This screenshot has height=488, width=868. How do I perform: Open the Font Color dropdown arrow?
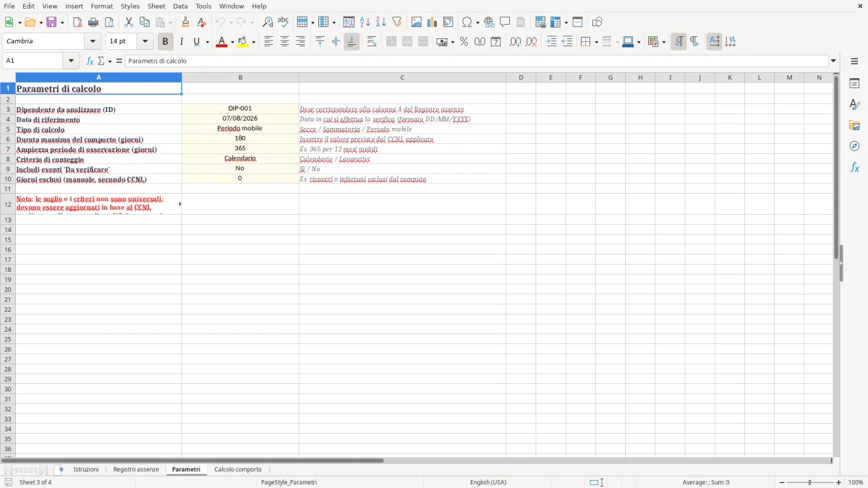[x=232, y=42]
